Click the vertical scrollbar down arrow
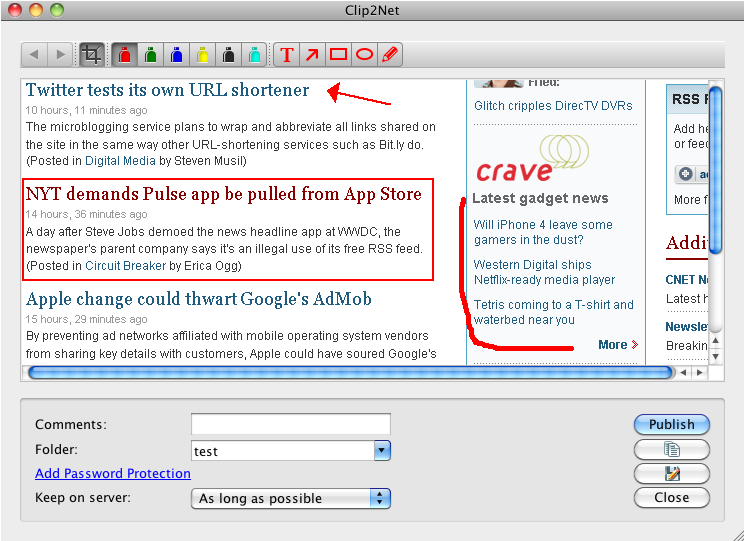 (716, 356)
